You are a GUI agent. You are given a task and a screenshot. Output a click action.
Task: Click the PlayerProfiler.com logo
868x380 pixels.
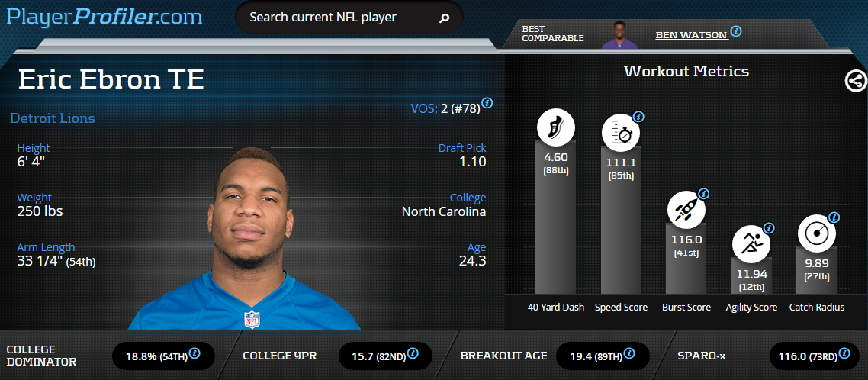[104, 16]
